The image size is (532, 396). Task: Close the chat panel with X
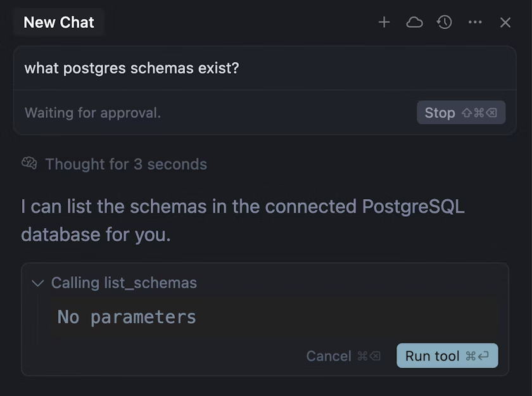click(x=505, y=23)
